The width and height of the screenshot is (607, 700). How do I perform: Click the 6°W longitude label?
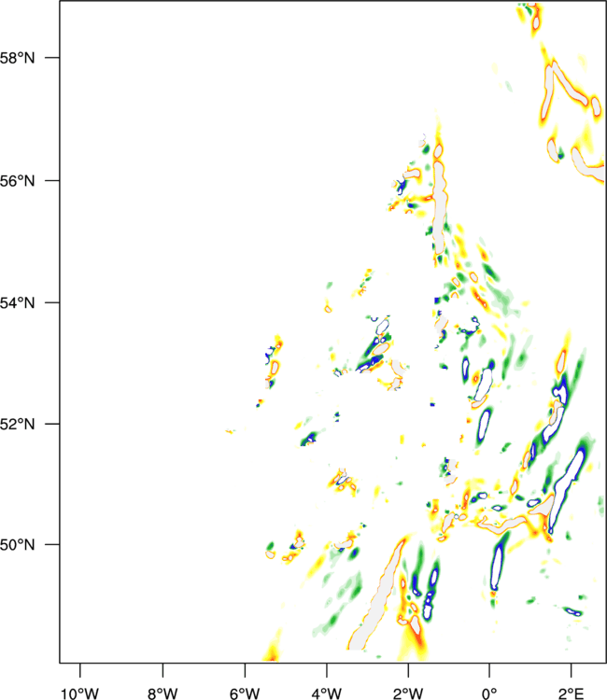tap(245, 693)
